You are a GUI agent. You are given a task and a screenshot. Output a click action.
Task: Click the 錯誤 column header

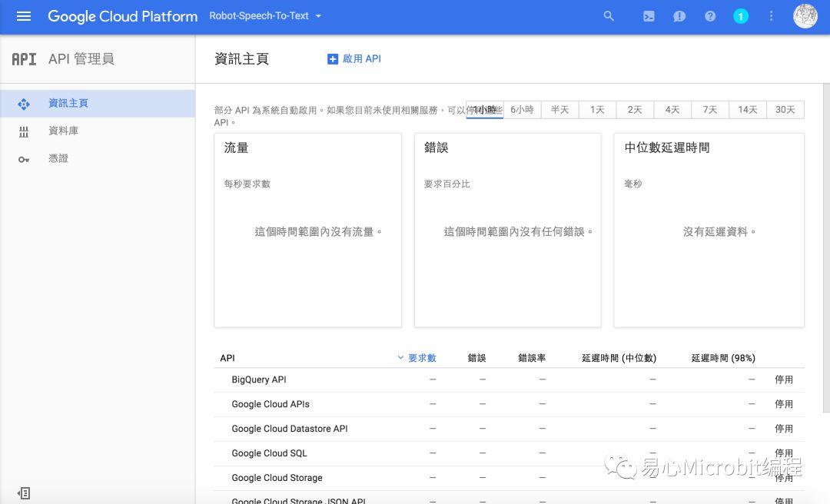point(476,358)
